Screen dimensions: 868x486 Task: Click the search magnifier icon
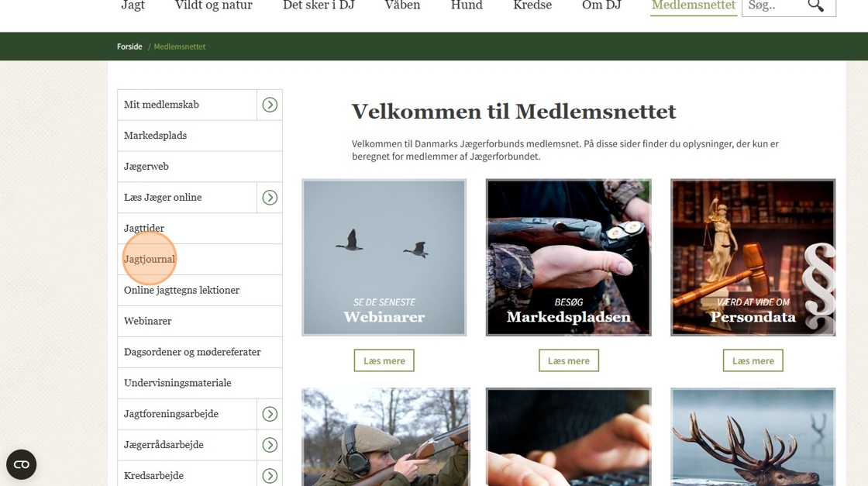pos(815,5)
